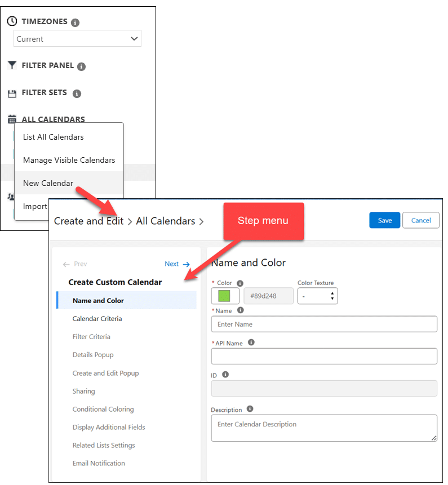Viewport: 448px width, 485px height.
Task: Choose Manage Visible Calendars menu entry
Action: pos(69,160)
